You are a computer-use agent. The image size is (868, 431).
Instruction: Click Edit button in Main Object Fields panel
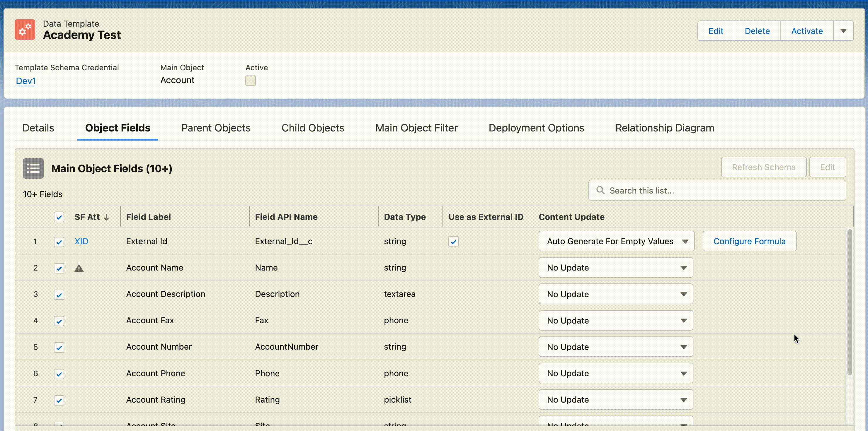pos(827,167)
